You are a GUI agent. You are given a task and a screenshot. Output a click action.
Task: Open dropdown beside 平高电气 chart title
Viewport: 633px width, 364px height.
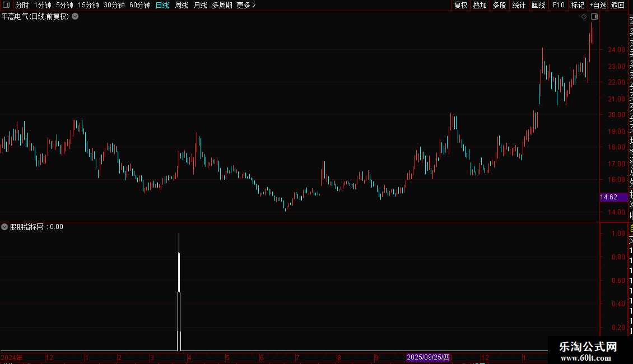point(75,17)
